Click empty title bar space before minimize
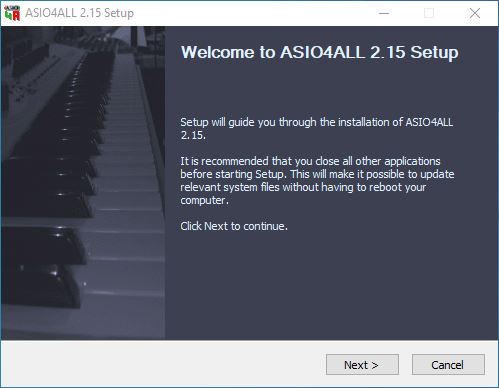This screenshot has width=499, height=388. pos(253,13)
